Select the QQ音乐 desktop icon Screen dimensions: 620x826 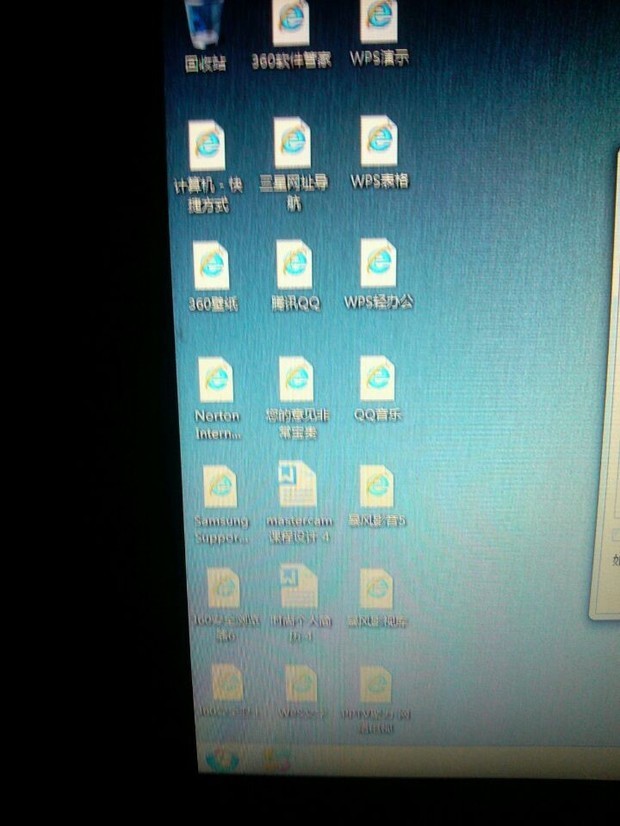tap(378, 378)
